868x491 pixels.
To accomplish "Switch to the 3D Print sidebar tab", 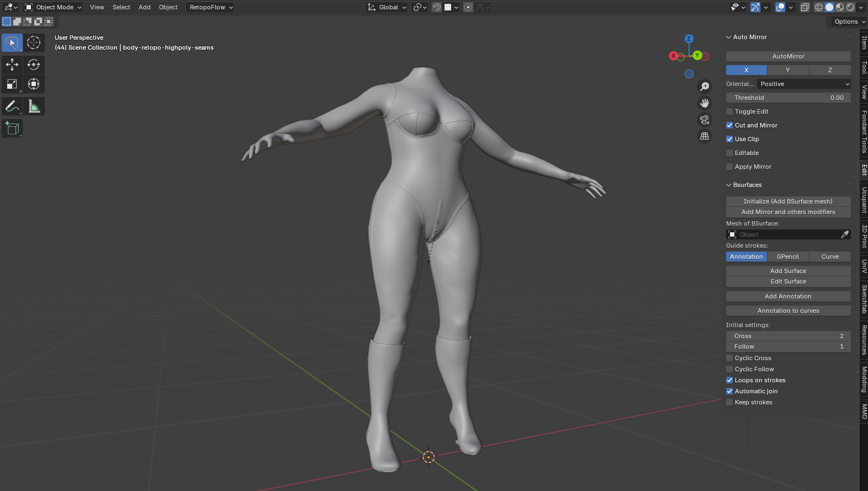I will click(x=864, y=236).
